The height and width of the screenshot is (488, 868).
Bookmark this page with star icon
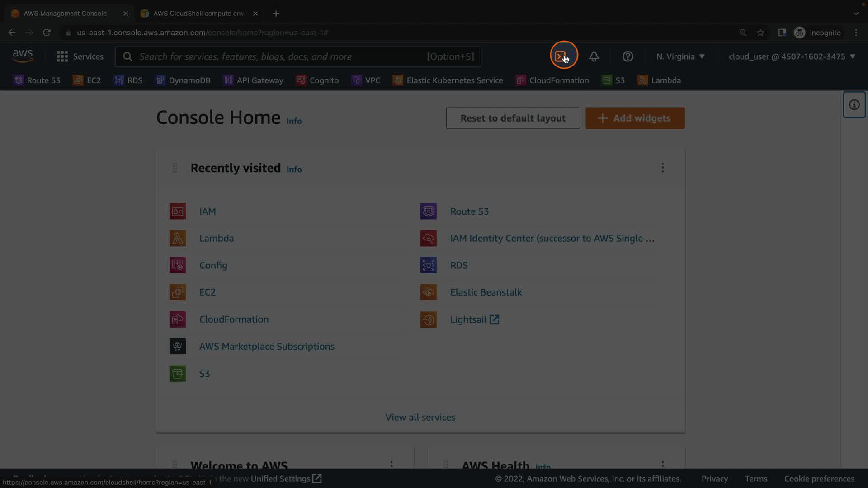(760, 33)
